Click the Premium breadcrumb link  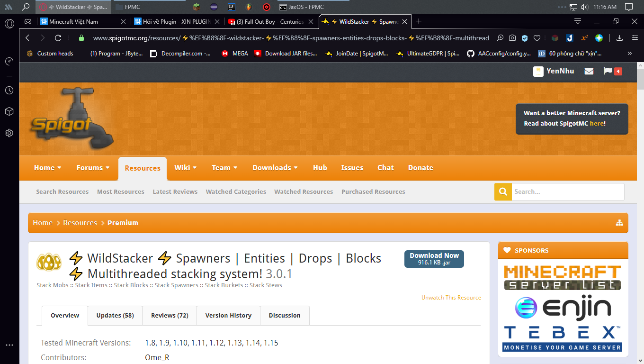(123, 223)
